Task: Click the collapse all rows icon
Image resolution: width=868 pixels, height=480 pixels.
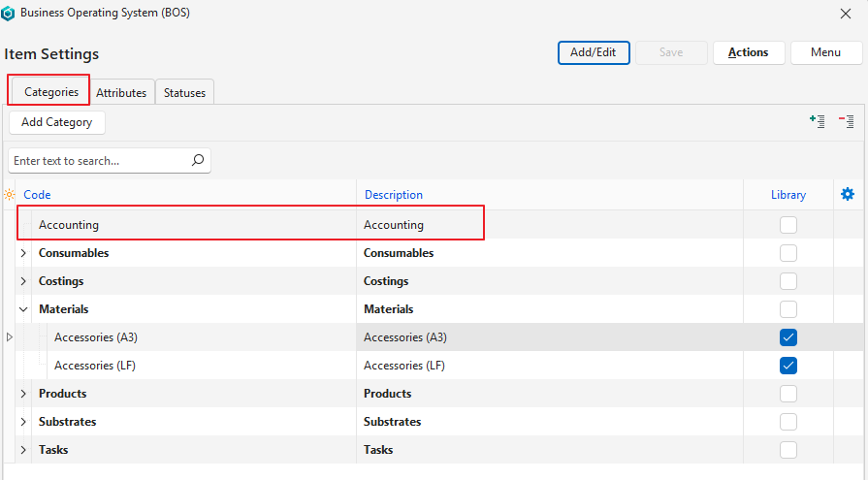Action: point(846,121)
